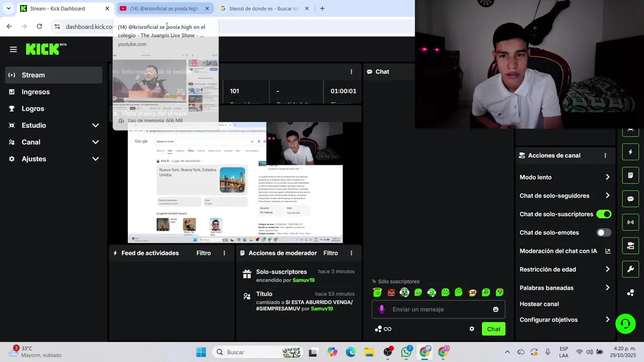Open WhatsApp from taskbar

point(406,352)
